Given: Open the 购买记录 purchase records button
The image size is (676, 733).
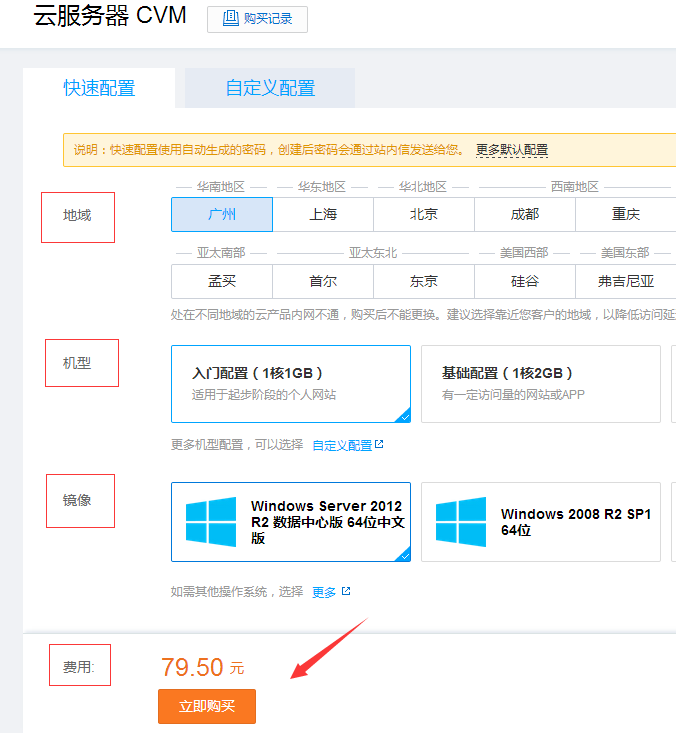Looking at the screenshot, I should point(257,19).
